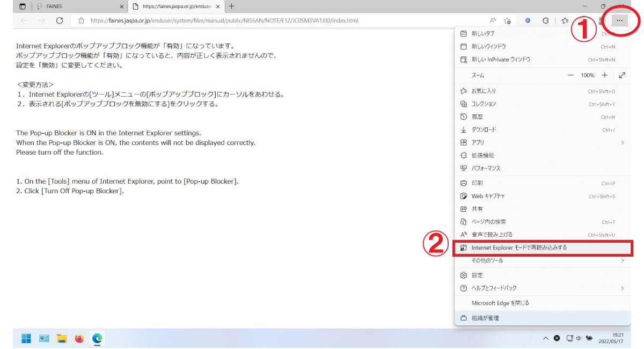Switch to the FAINES tab
This screenshot has height=349, width=644.
75,6
